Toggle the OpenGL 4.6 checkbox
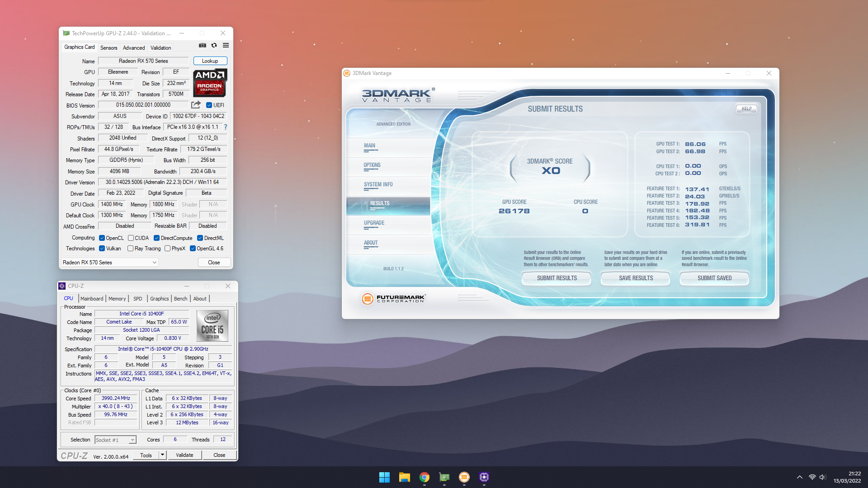 click(193, 249)
